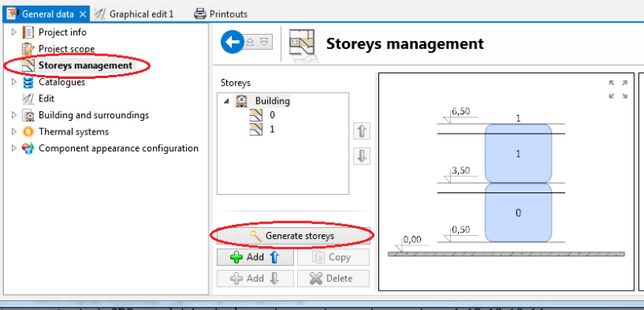Click the Project scope checklist icon

(x=28, y=49)
